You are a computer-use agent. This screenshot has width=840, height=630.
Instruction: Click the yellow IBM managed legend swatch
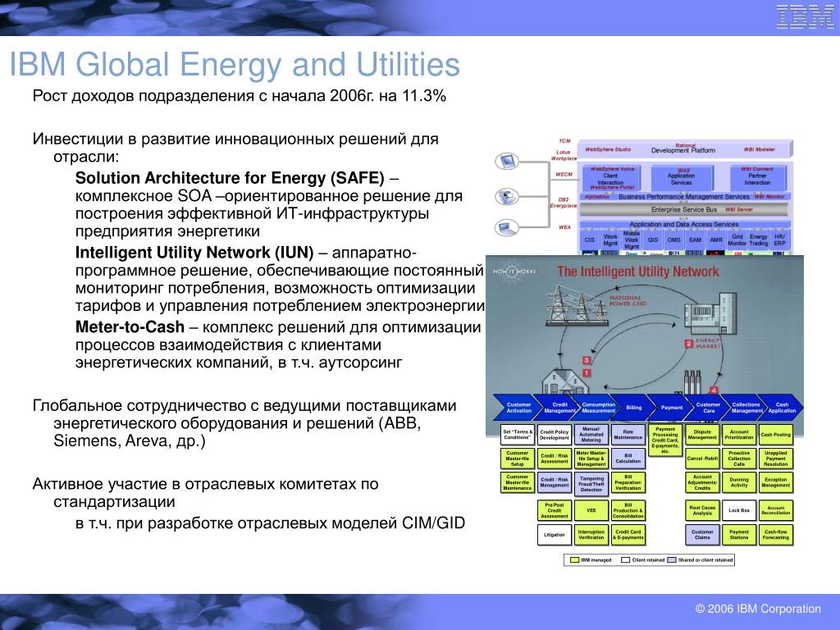(x=574, y=559)
